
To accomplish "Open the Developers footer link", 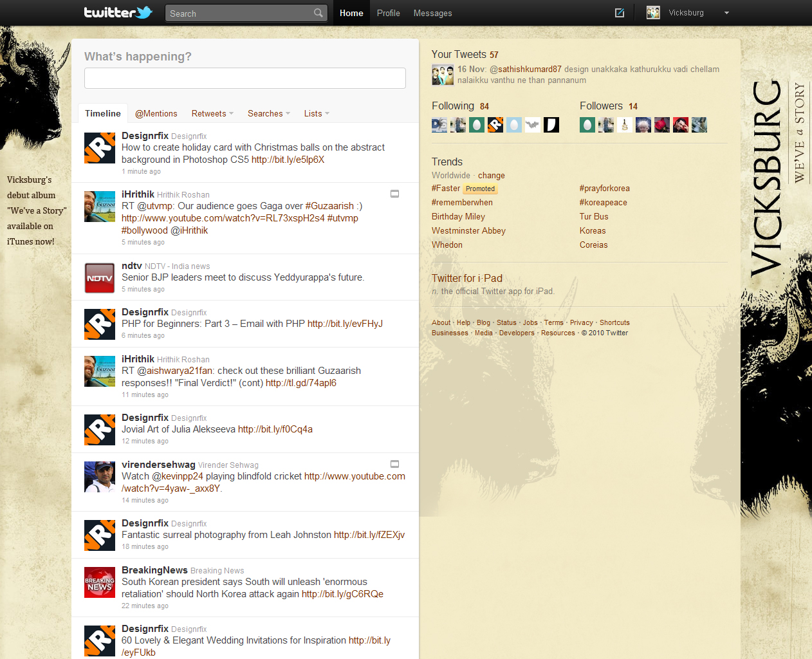I will [517, 333].
